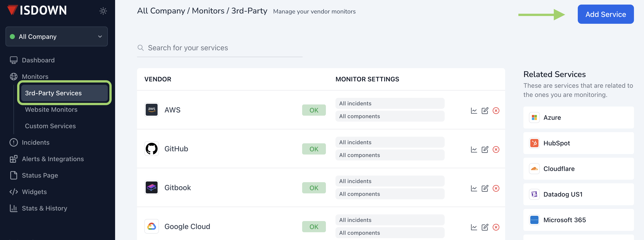Select Azure in Related Services
The image size is (644, 240).
[x=578, y=118]
